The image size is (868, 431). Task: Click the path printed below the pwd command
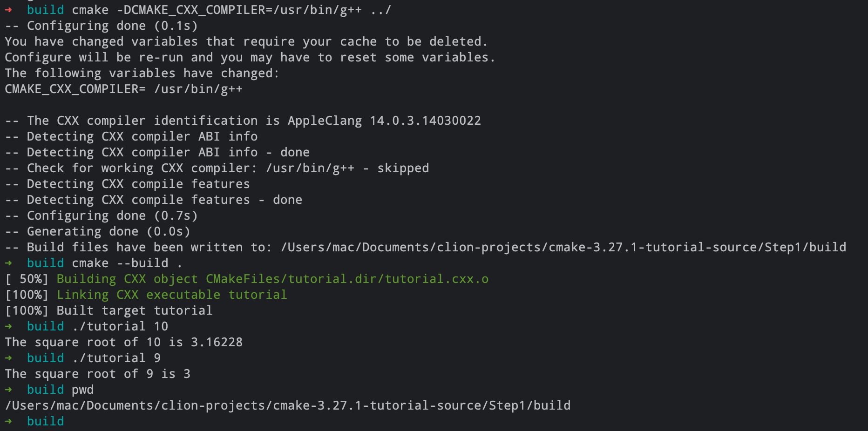[287, 405]
